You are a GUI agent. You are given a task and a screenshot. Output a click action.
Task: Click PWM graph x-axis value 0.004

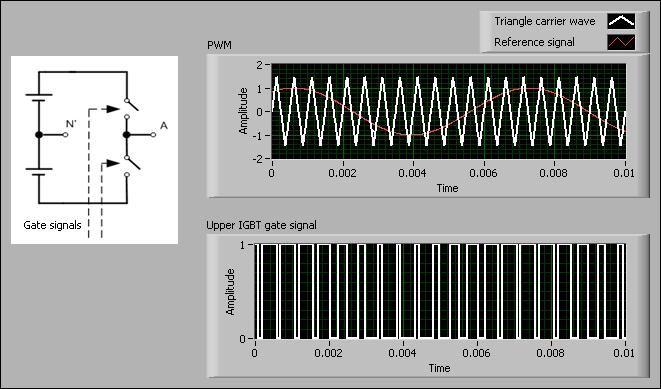pos(413,173)
